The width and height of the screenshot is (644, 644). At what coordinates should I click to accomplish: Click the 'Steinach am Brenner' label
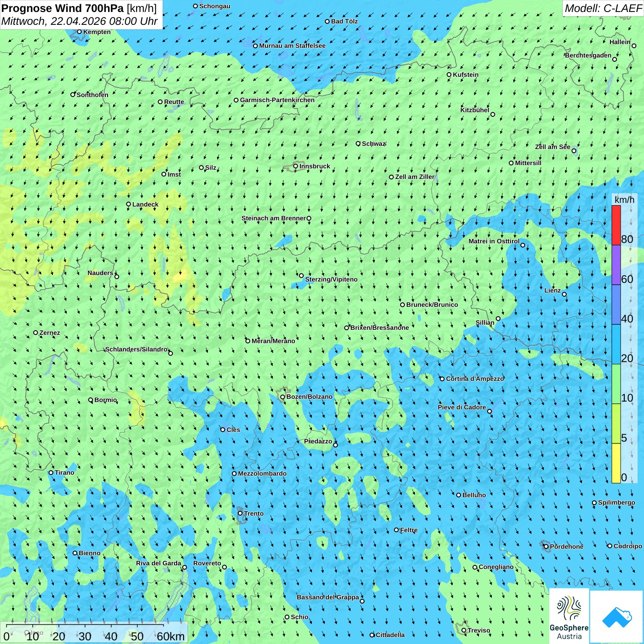274,218
